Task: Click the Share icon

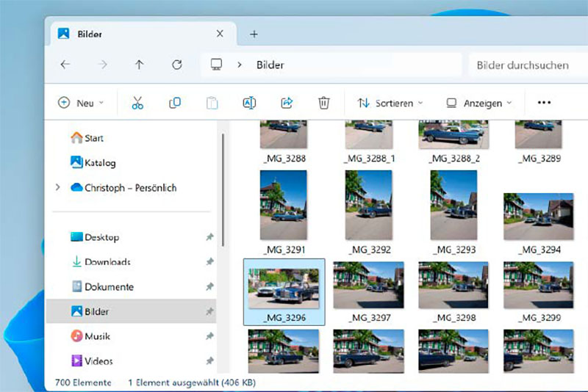Action: (x=287, y=103)
